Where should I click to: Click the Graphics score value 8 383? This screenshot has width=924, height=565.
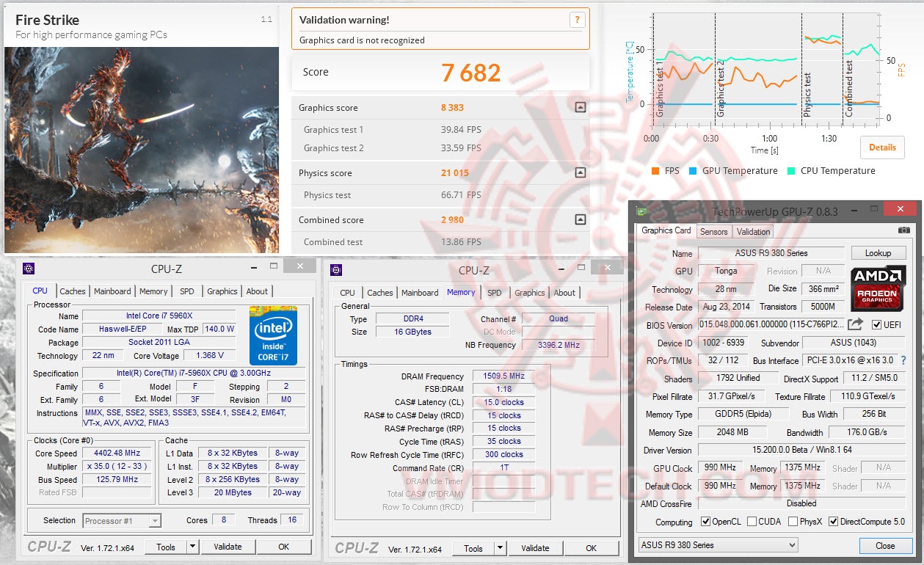point(452,108)
